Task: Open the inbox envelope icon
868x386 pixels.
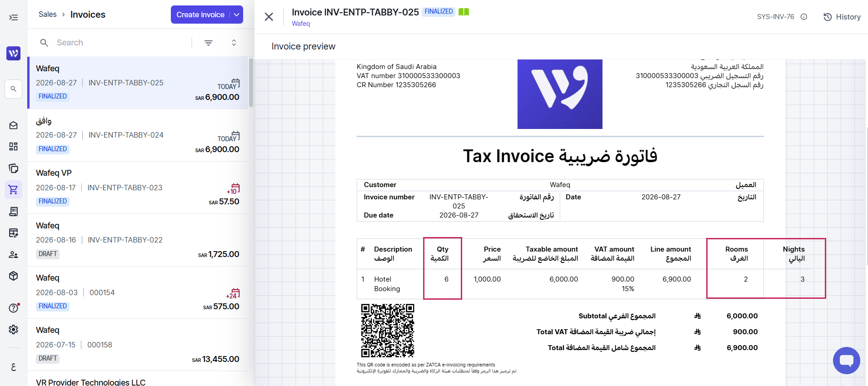Action: click(14, 125)
